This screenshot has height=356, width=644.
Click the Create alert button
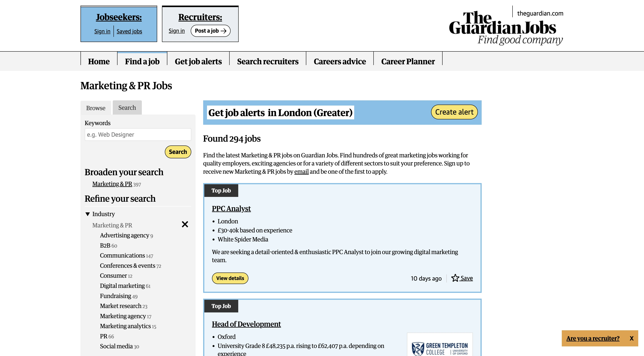454,112
